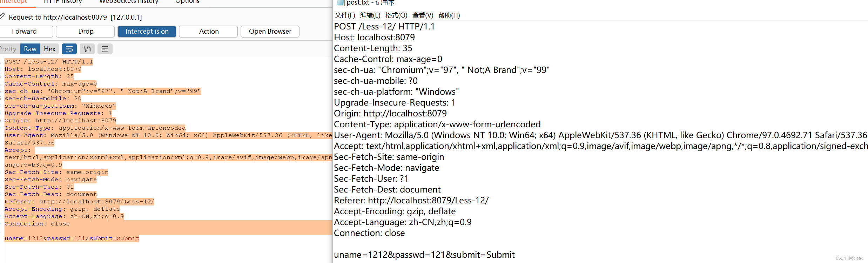
Task: Toggle the show non-printable characters icon
Action: pos(87,49)
